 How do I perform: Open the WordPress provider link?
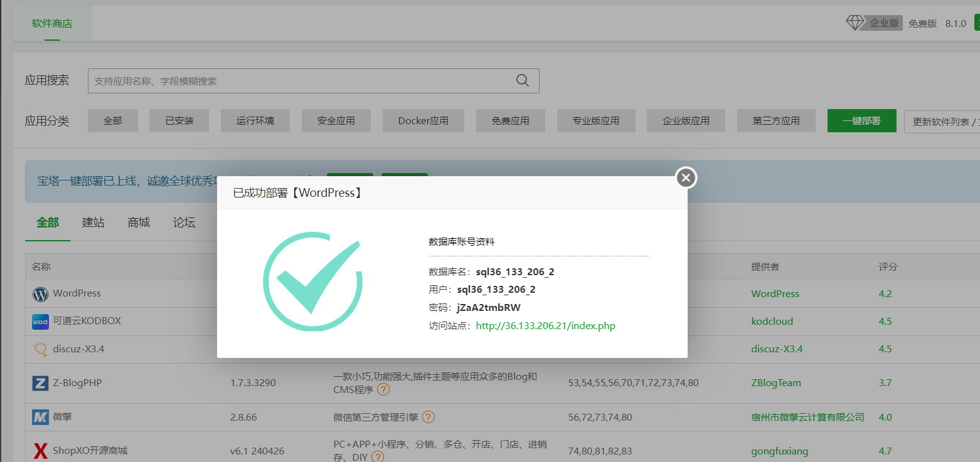pyautogui.click(x=775, y=293)
